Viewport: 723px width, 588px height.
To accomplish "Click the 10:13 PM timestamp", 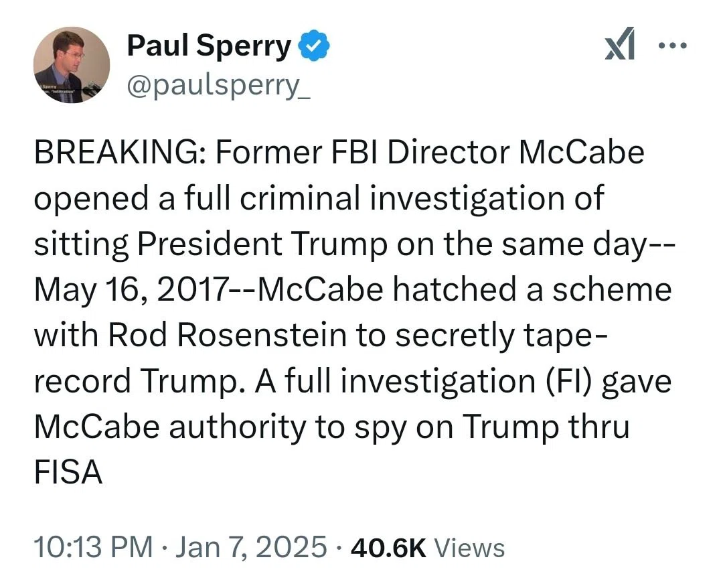I will tap(93, 547).
